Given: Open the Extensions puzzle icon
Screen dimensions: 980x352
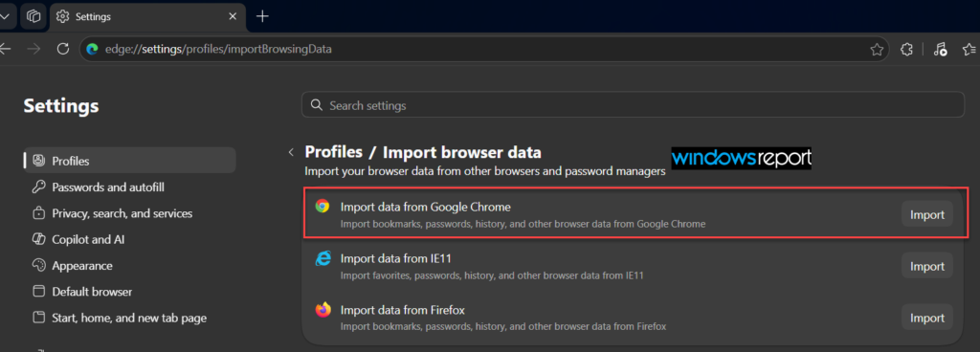Looking at the screenshot, I should (907, 50).
